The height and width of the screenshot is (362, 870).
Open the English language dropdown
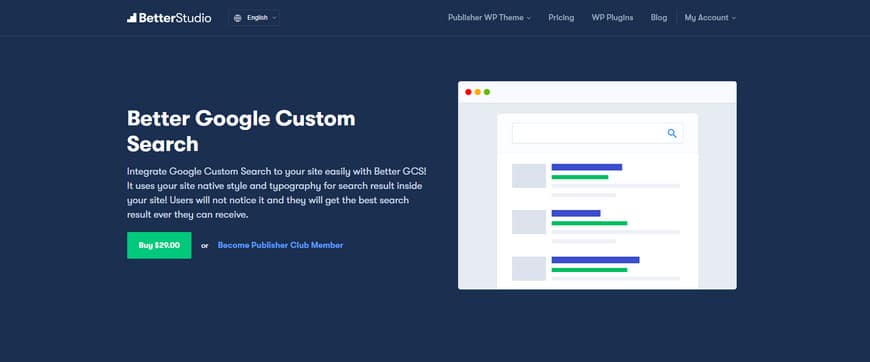pos(255,18)
